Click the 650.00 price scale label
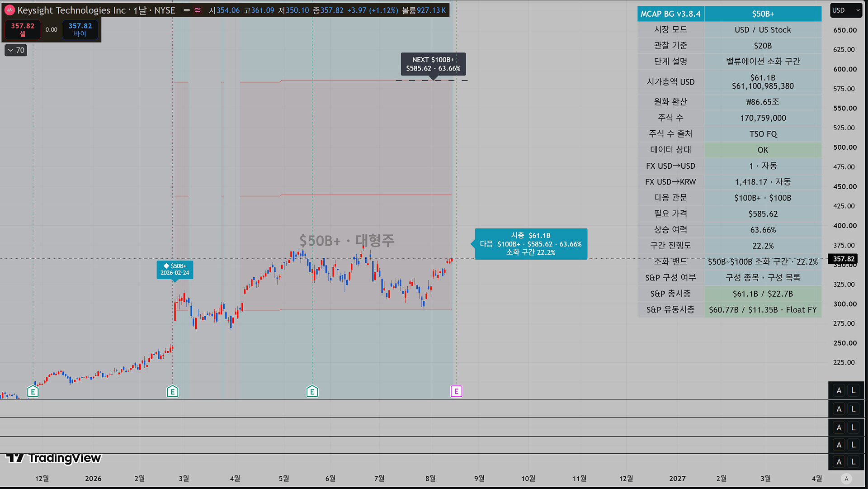This screenshot has width=868, height=489. point(844,30)
